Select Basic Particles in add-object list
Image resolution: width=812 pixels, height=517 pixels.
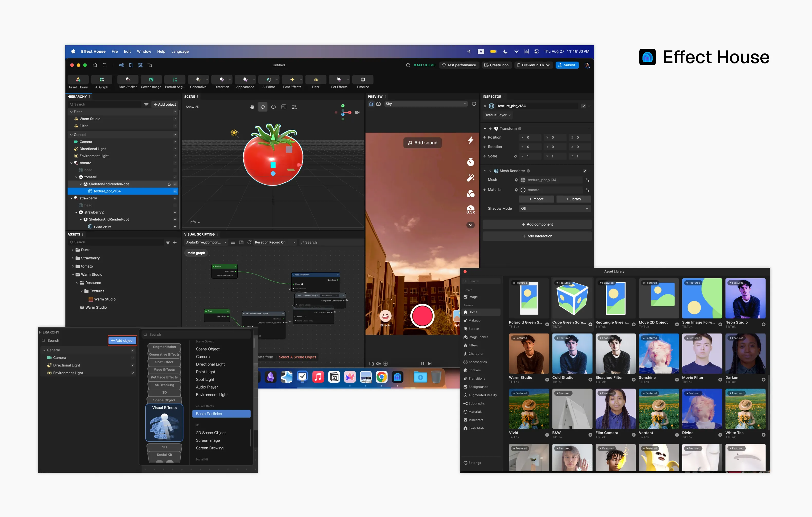[x=221, y=414]
